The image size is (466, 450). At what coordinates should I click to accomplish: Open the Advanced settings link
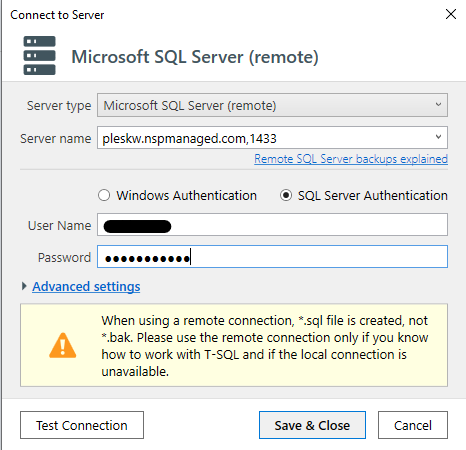coord(86,286)
